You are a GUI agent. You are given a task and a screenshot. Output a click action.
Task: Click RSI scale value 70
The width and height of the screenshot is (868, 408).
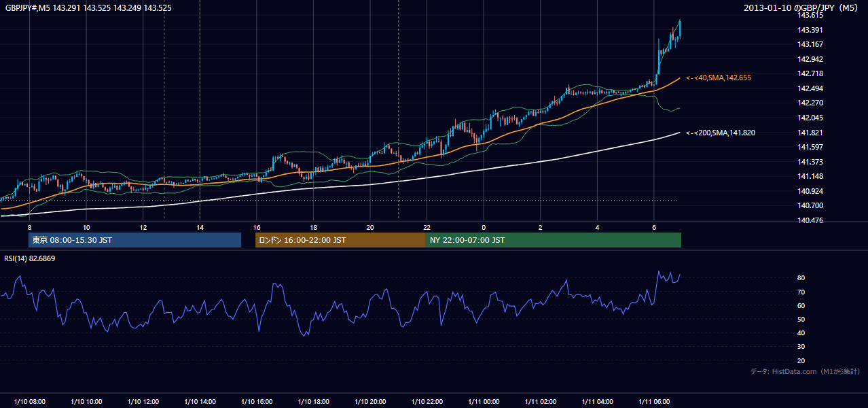(x=801, y=292)
